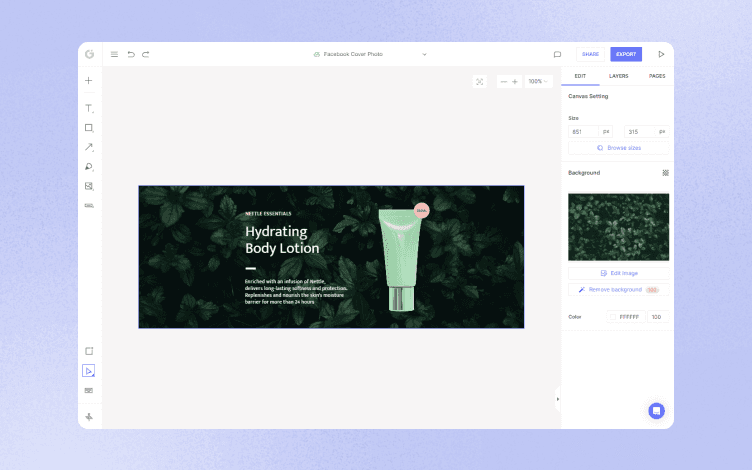Expand the Facebook Cover Photo title dropdown

coord(424,54)
